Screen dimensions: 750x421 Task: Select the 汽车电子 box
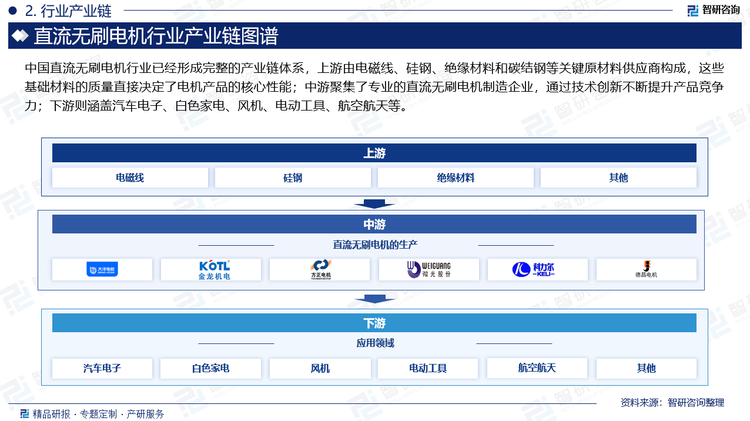102,368
